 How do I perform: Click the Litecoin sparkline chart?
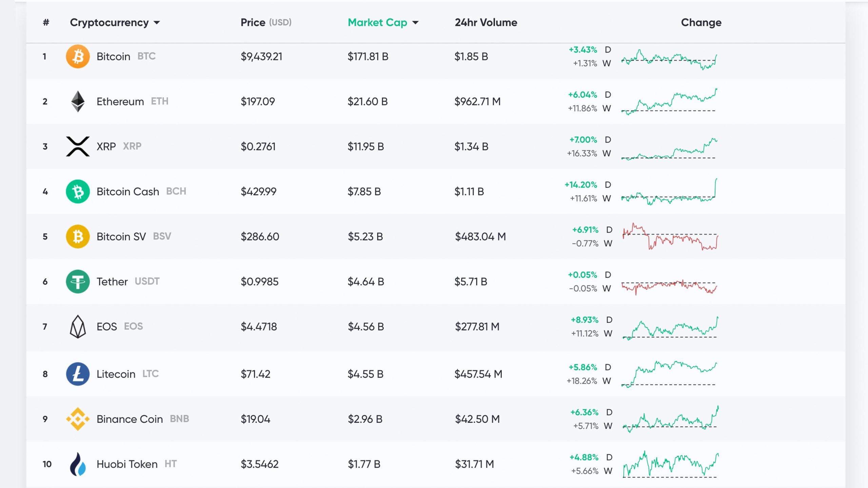click(669, 374)
